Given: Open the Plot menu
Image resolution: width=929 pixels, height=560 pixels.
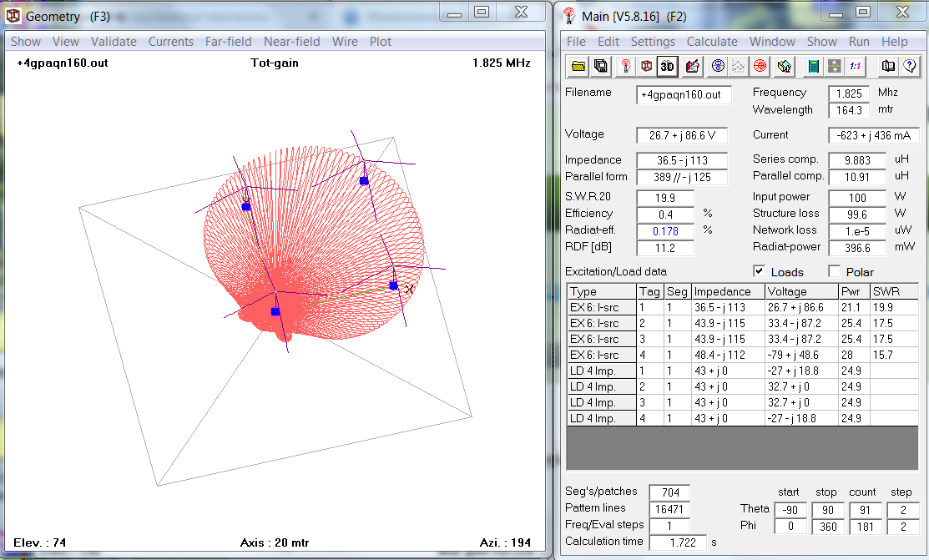Looking at the screenshot, I should point(381,42).
